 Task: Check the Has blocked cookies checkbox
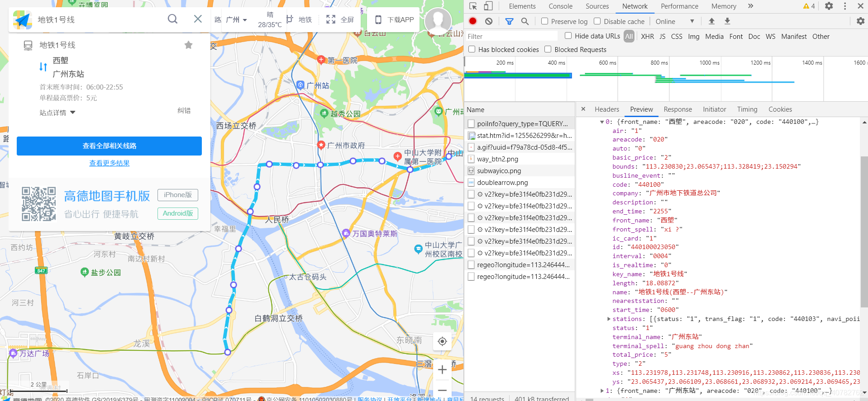472,49
